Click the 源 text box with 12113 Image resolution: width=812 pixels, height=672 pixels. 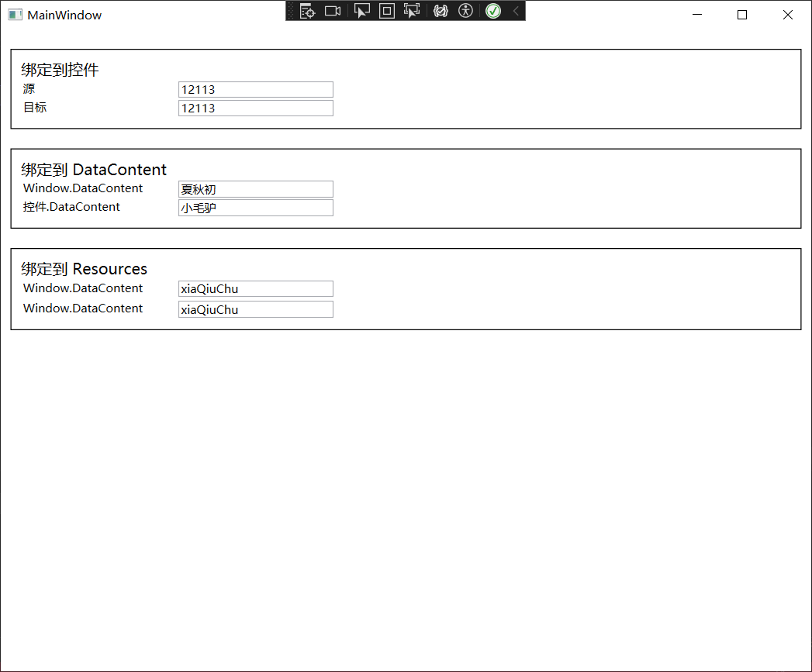click(256, 90)
